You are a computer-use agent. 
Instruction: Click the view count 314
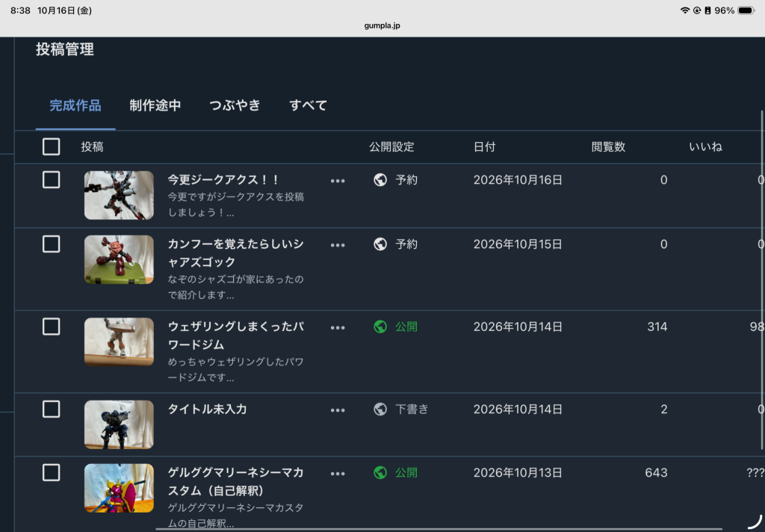657,327
